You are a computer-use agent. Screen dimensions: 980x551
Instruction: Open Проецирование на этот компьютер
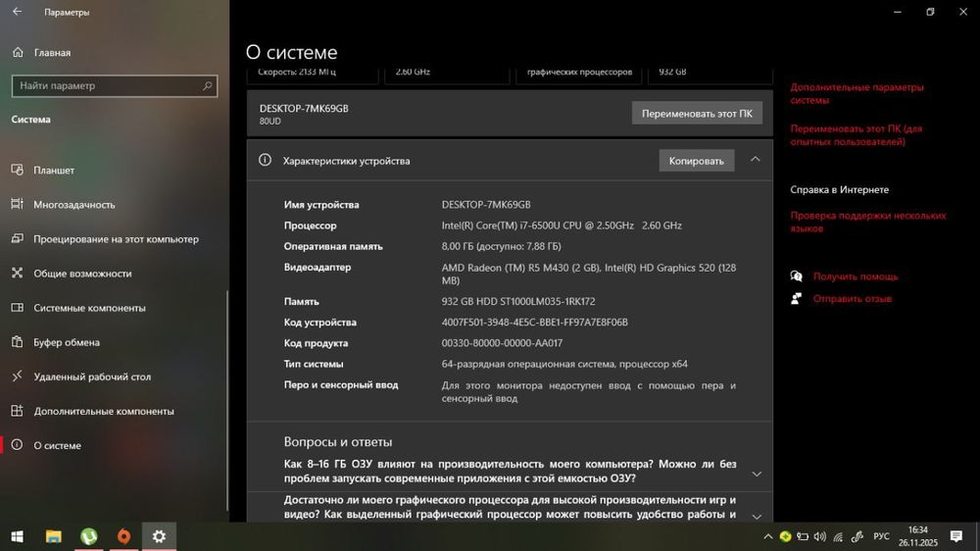tap(115, 239)
